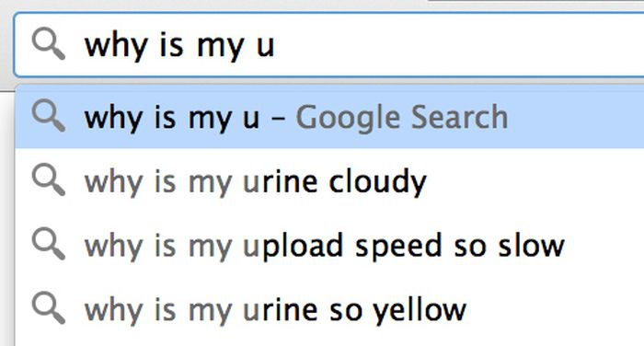Click the words 'speed so slow' in the upload suggestion

[x=460, y=246]
